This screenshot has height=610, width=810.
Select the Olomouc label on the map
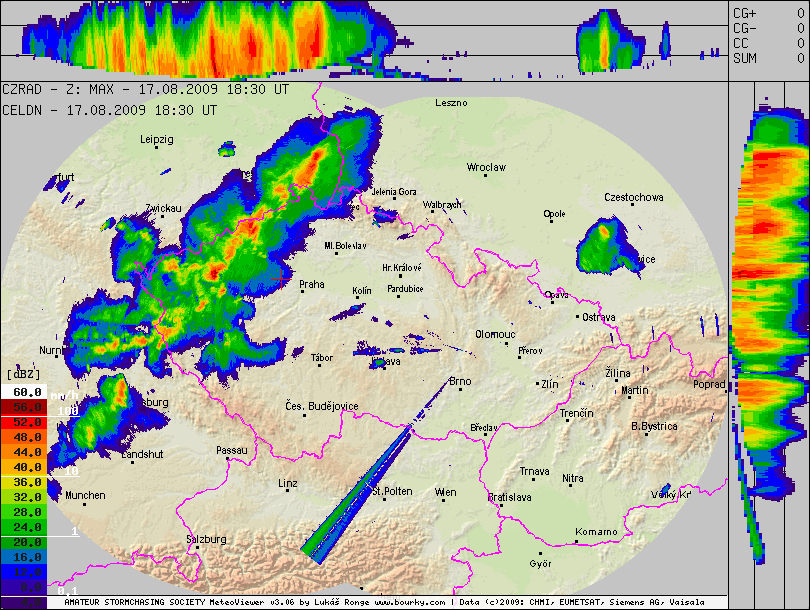pos(495,334)
